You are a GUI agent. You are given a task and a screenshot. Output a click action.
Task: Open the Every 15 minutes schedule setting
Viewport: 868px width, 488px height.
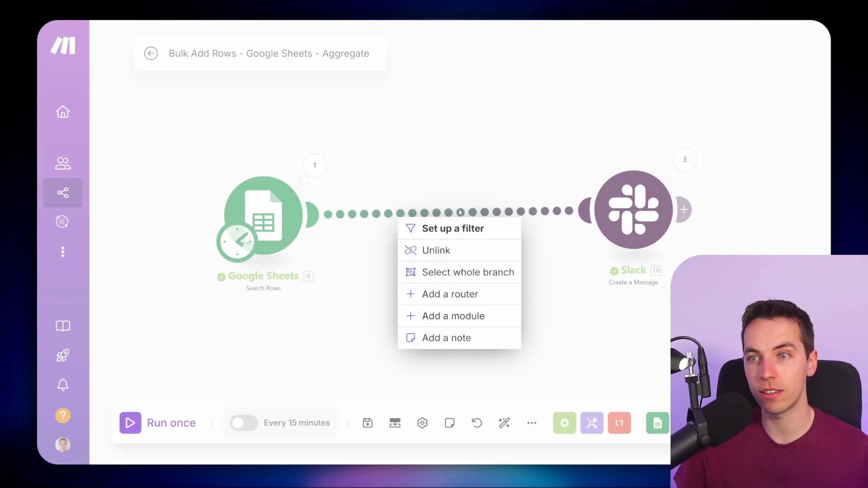coord(297,423)
